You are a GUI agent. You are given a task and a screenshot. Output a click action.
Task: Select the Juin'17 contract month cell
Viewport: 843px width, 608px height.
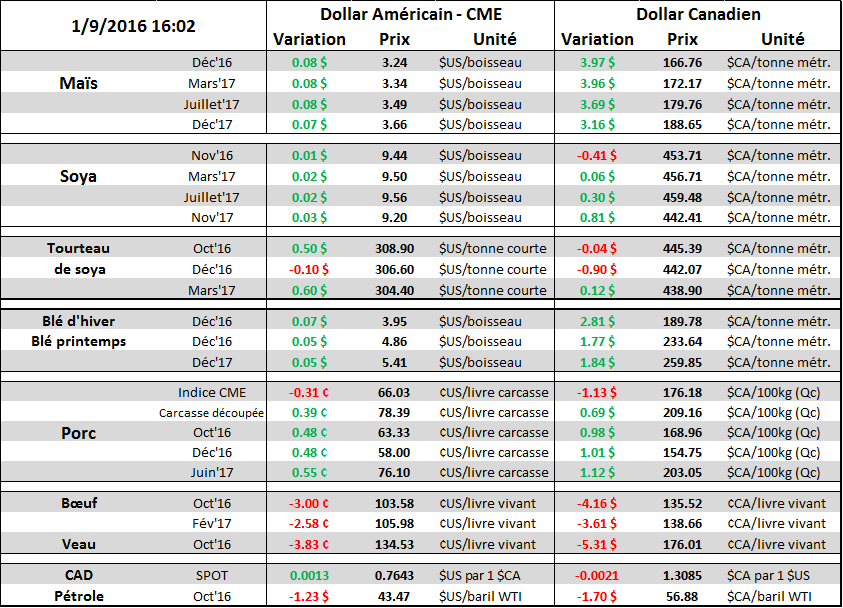[211, 472]
